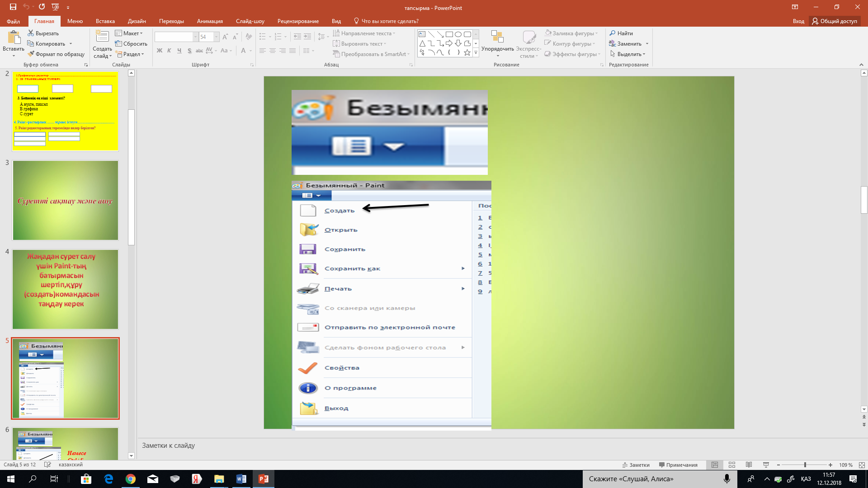Toggle Bold formatting button
Screen dimensions: 868x488
click(x=159, y=51)
